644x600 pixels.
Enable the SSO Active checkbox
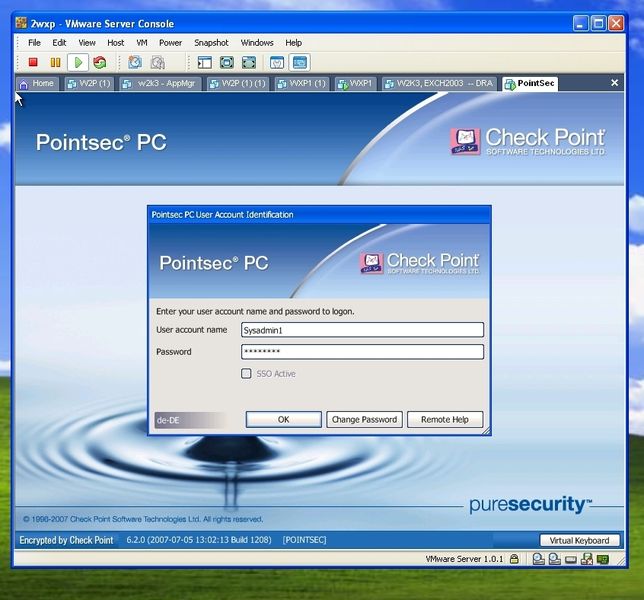click(x=246, y=373)
